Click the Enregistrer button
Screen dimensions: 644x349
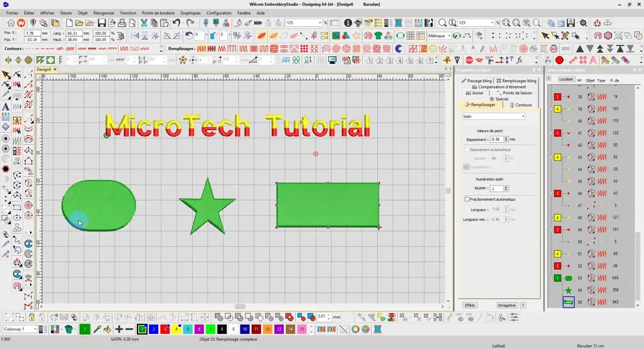point(507,305)
